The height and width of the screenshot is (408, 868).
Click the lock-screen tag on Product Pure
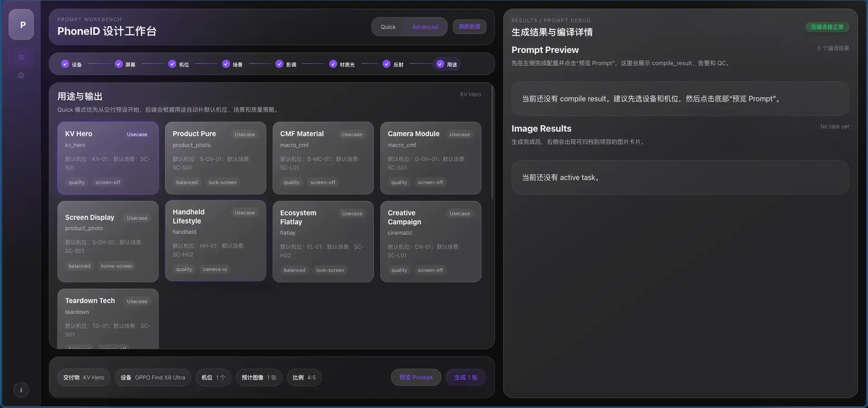[x=222, y=182]
